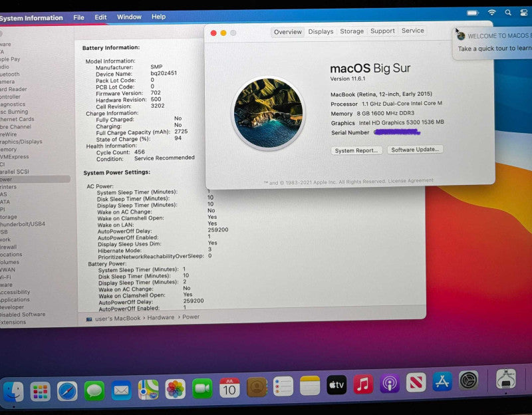532x415 pixels.
Task: Click the Device Name bq20z451
Action: point(164,73)
